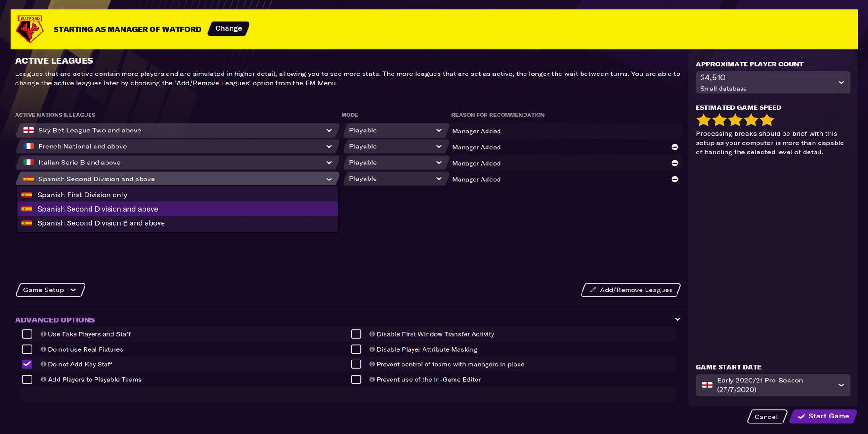Click the Spanish flag beside Spanish First Division only

click(28, 195)
